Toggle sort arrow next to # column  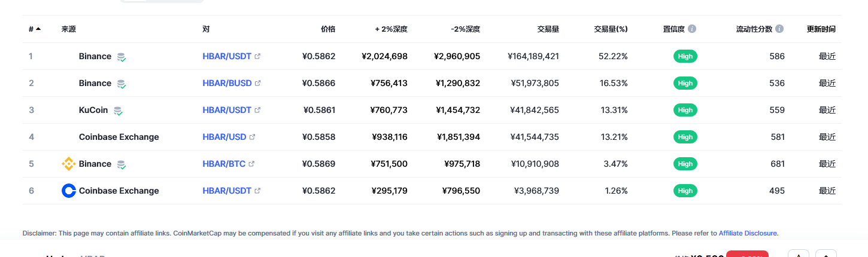coord(38,29)
